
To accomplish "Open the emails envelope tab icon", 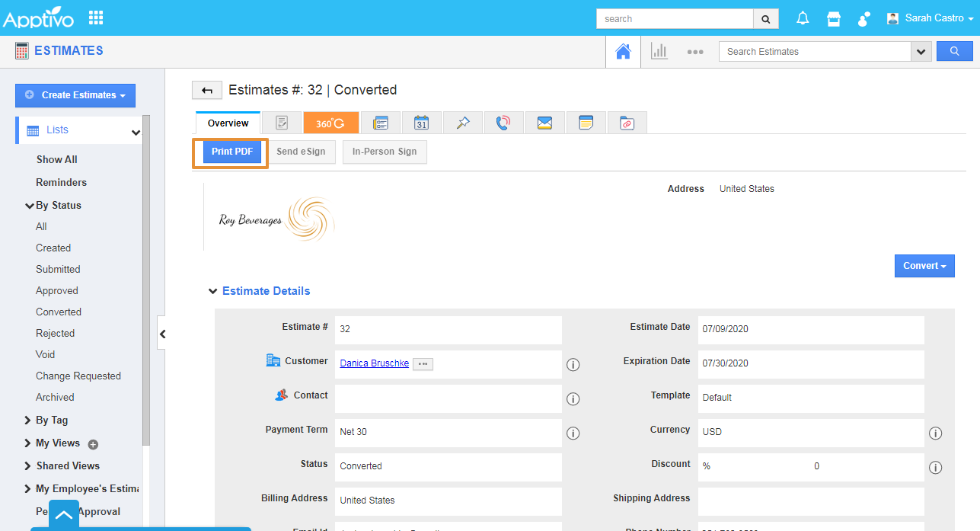I will (x=544, y=123).
